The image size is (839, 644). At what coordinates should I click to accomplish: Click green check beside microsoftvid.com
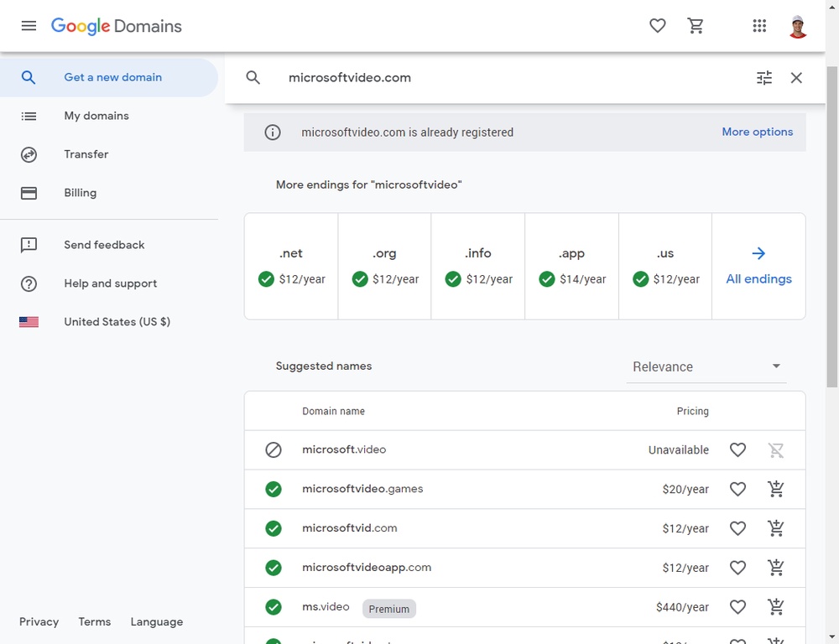click(274, 528)
